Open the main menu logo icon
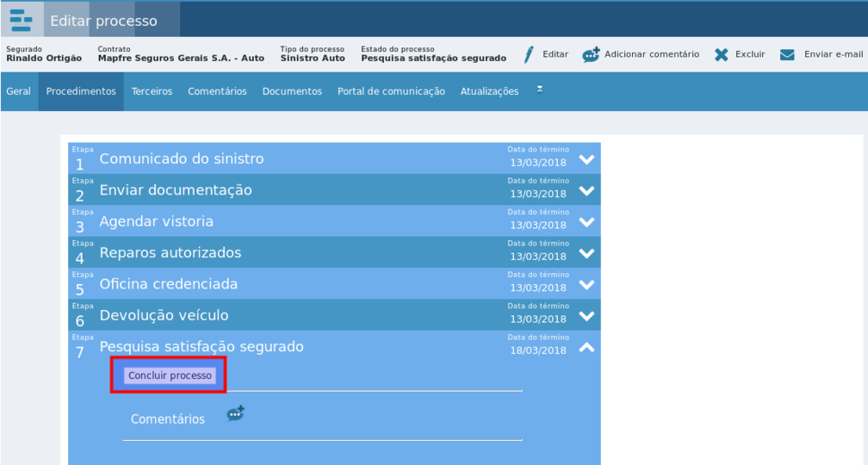 (x=21, y=21)
